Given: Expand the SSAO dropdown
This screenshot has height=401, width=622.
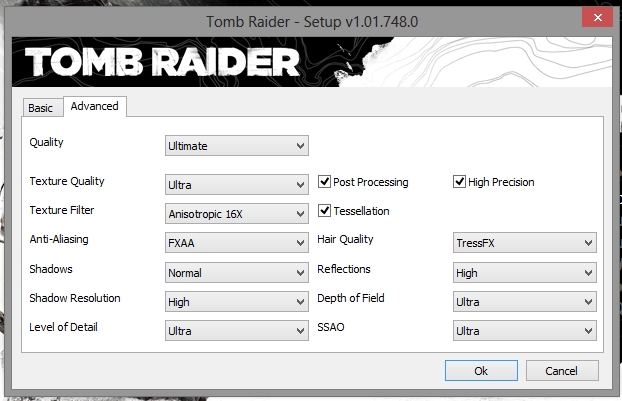Looking at the screenshot, I should click(525, 331).
